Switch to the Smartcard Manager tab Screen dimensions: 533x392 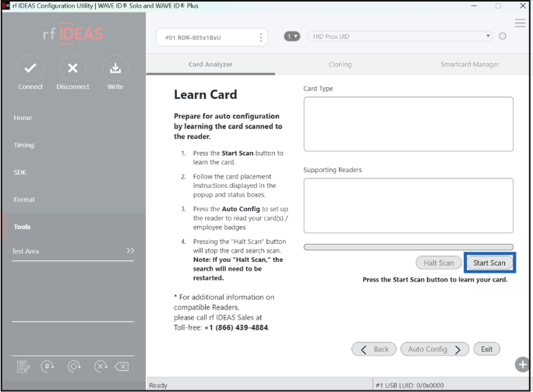469,64
